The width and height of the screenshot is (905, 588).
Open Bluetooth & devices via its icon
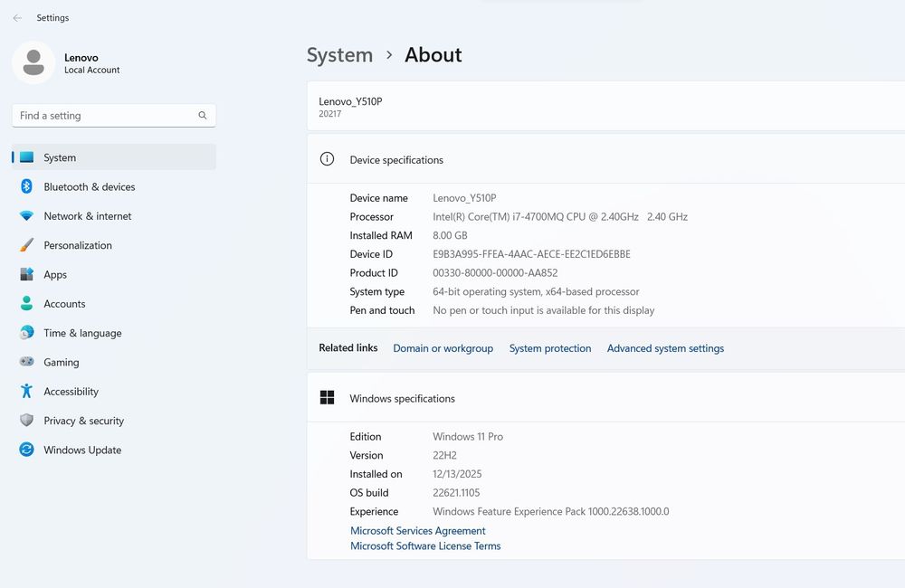27,186
